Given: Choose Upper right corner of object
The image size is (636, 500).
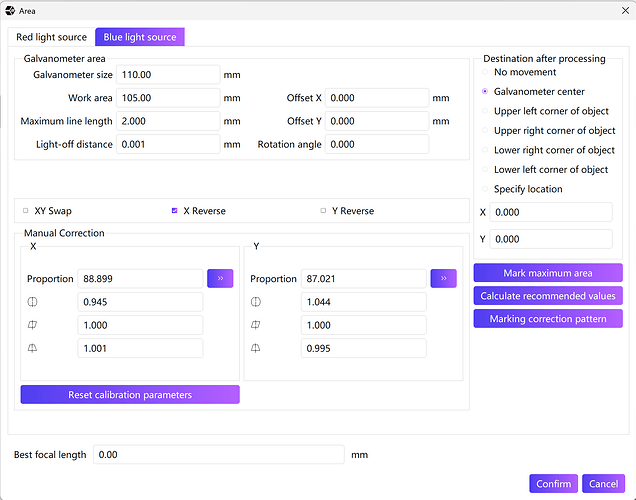Looking at the screenshot, I should click(x=485, y=130).
